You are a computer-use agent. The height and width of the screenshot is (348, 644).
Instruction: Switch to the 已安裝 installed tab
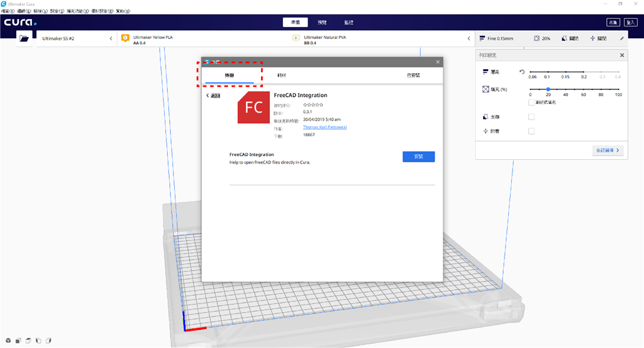pos(413,75)
